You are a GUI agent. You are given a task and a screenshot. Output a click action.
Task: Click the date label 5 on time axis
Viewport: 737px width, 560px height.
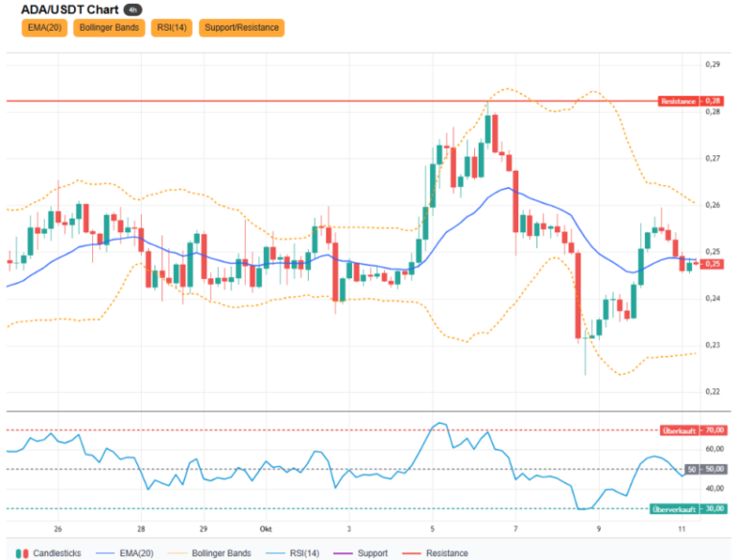pos(433,529)
